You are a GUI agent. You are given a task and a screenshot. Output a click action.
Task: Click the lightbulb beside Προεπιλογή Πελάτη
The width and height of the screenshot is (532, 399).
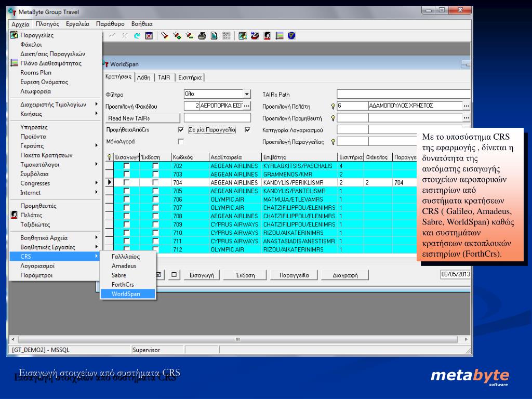(x=333, y=106)
